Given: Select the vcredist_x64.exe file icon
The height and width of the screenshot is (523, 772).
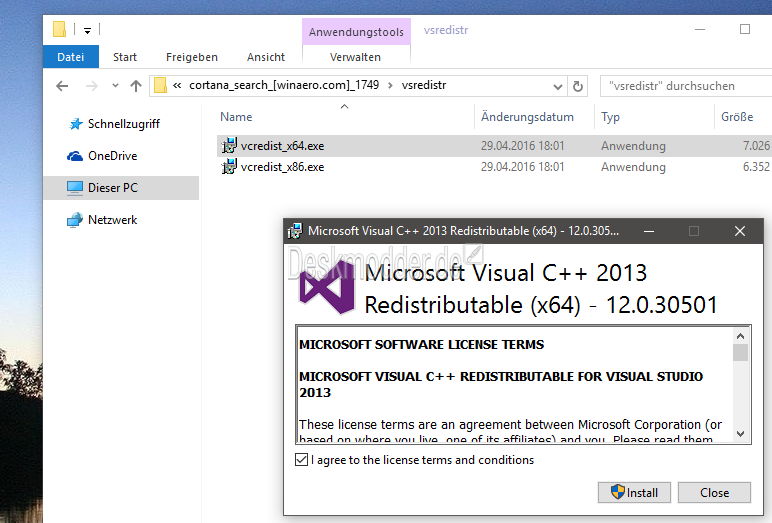Looking at the screenshot, I should click(x=229, y=145).
